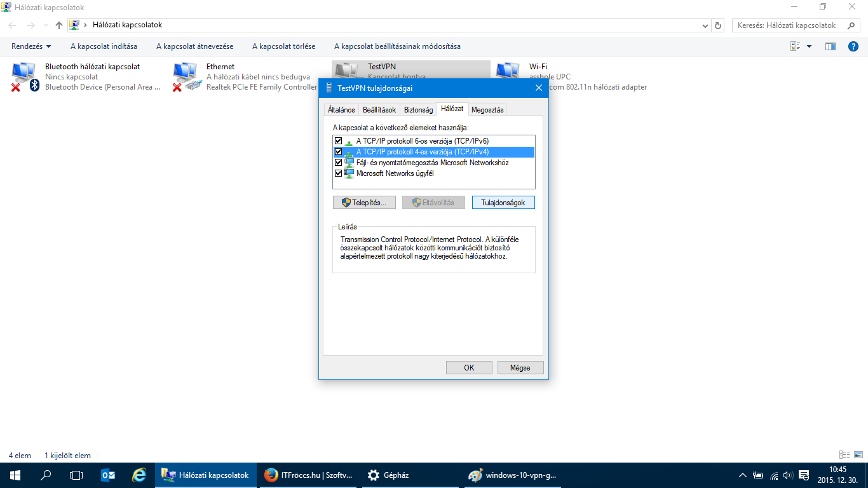Screen dimensions: 868x488
Task: Toggle Microsoft Networks ügyfél checkbox
Action: click(338, 173)
